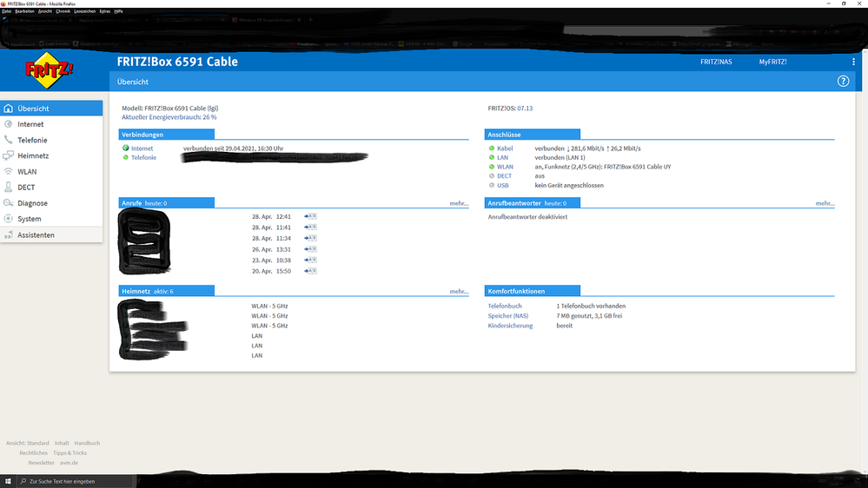Click Internet link under Verbindungen

coord(142,148)
